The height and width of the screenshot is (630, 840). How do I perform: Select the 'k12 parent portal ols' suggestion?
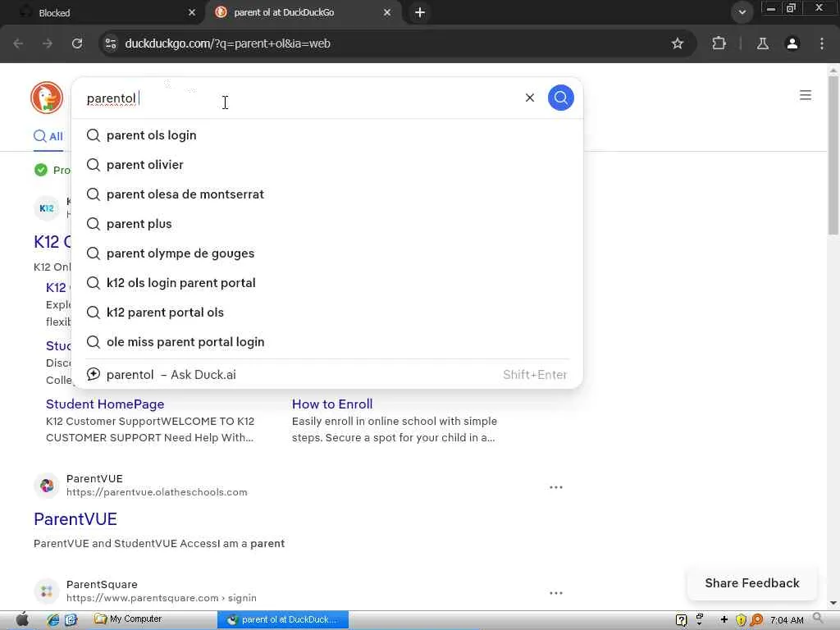[x=326, y=312]
